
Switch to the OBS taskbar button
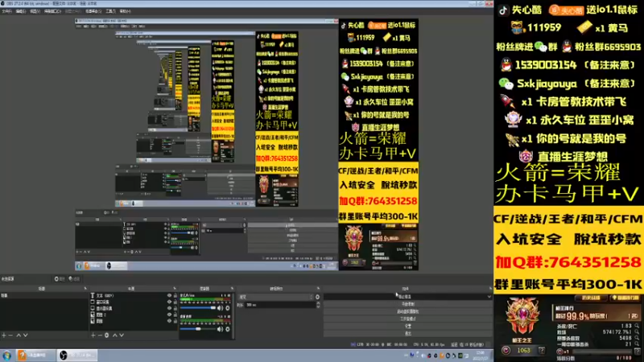coord(77,356)
